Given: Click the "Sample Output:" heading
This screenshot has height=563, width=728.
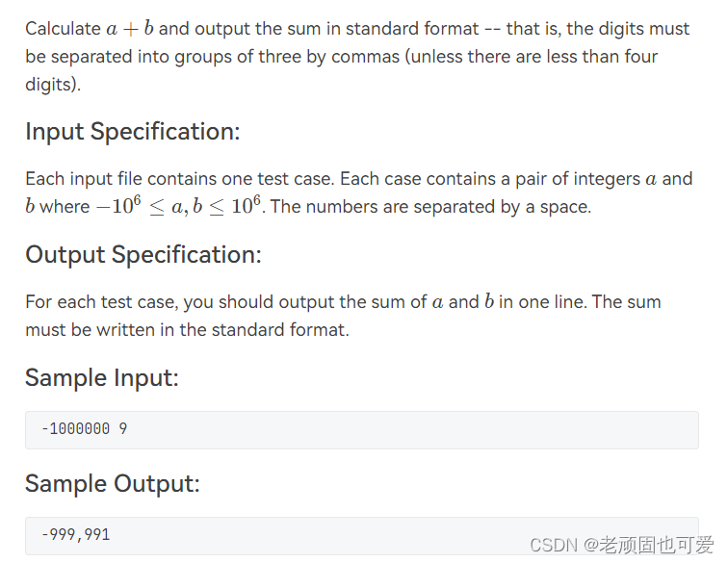Looking at the screenshot, I should pyautogui.click(x=112, y=483).
